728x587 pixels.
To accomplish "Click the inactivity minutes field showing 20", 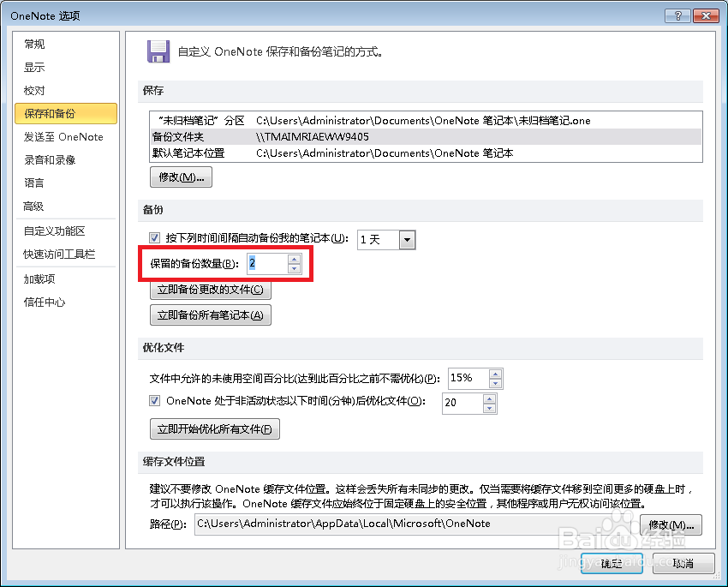I will point(462,403).
